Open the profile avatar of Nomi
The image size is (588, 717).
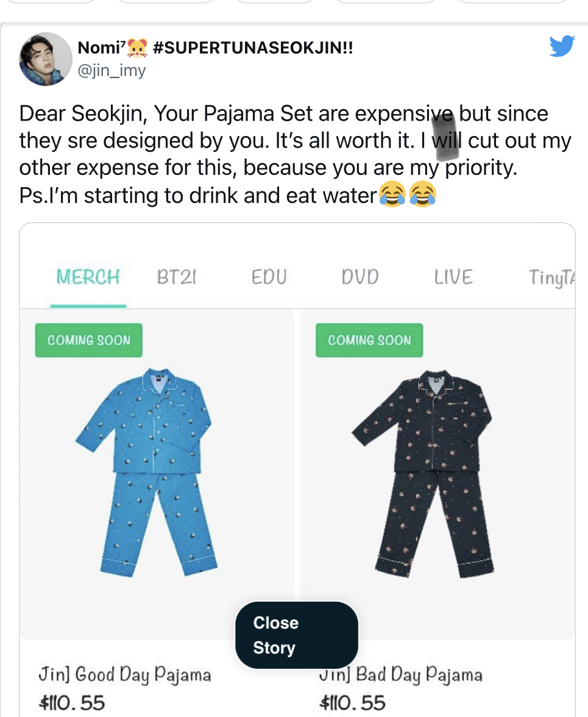45,59
